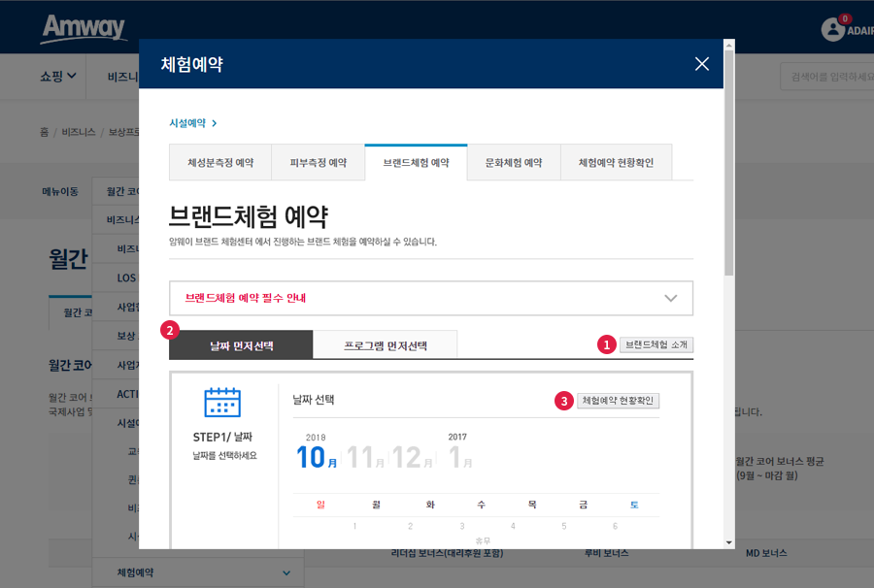Click the popup's vertical scrollbar thumb
The image size is (874, 588).
(729, 163)
